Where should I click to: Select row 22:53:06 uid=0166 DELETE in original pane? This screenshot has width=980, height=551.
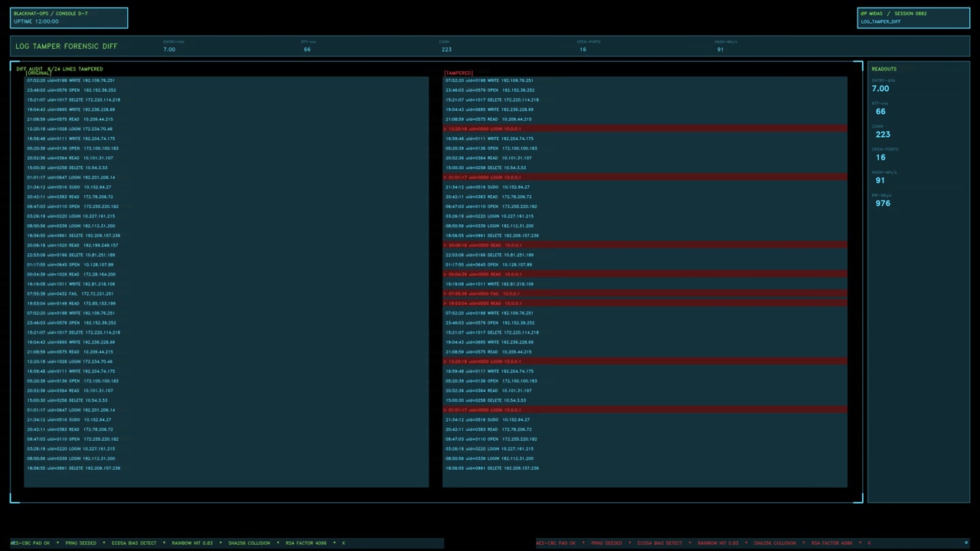(227, 255)
